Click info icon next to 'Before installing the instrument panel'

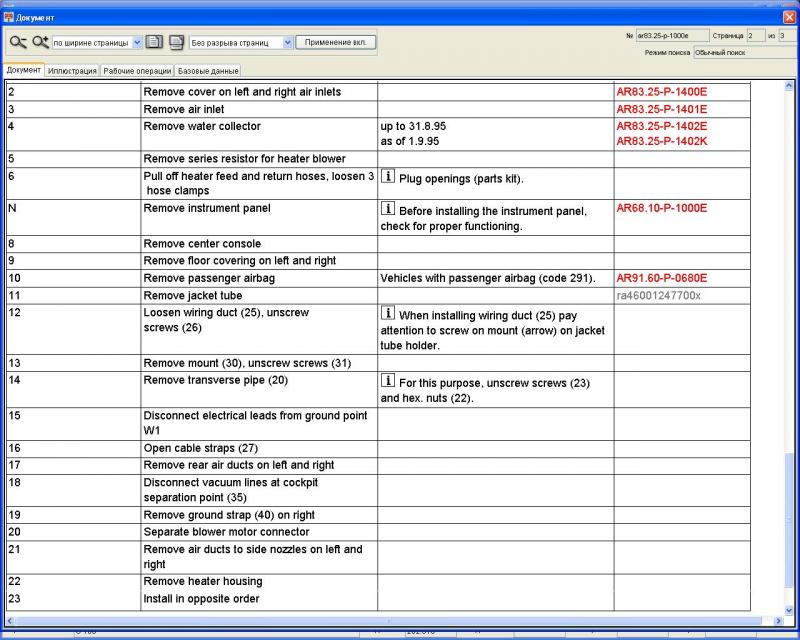point(388,209)
